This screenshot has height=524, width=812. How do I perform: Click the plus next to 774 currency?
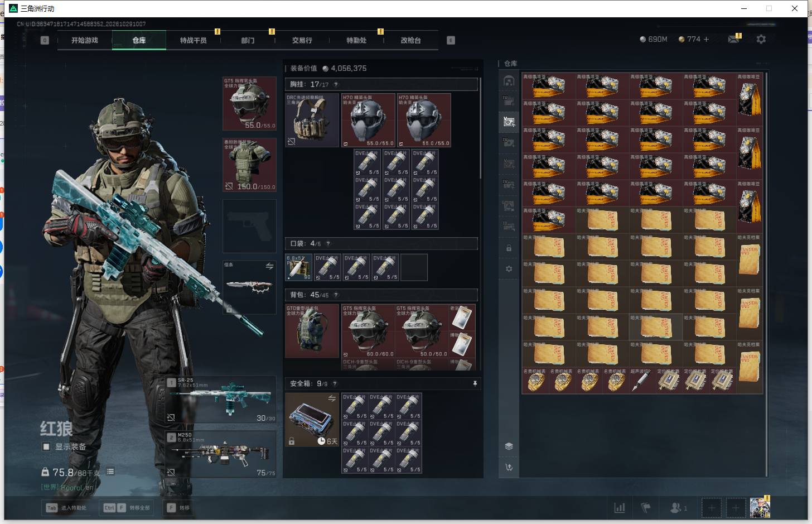click(x=706, y=39)
